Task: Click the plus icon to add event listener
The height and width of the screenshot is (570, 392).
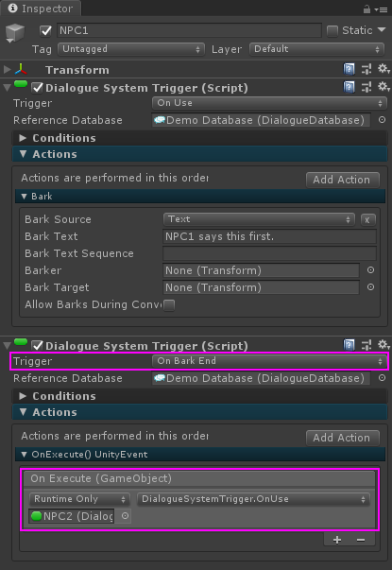Action: [337, 540]
